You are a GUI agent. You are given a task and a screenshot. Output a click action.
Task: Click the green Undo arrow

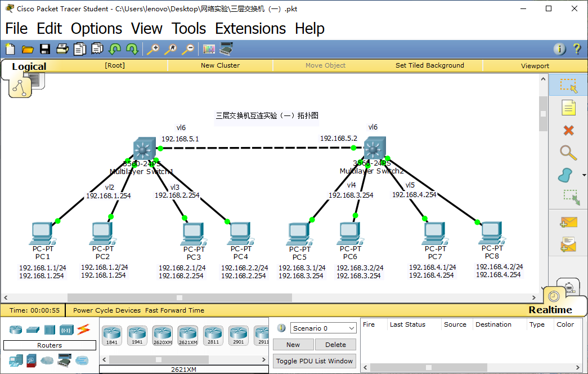coord(115,49)
